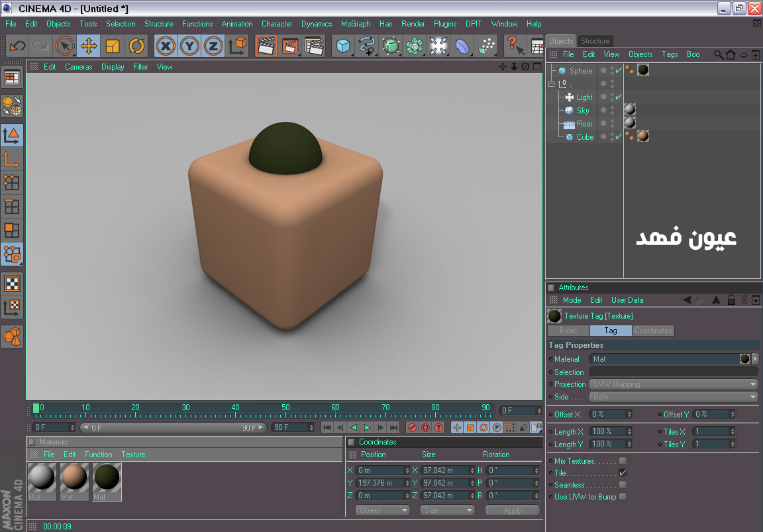Click the Help question mark tool

pos(514,45)
